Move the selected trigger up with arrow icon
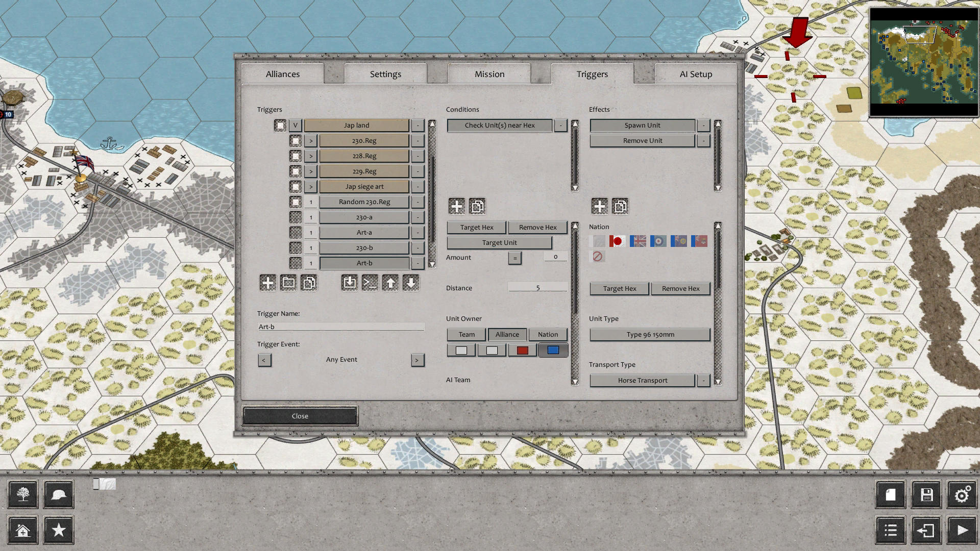The height and width of the screenshot is (551, 980). tap(390, 283)
